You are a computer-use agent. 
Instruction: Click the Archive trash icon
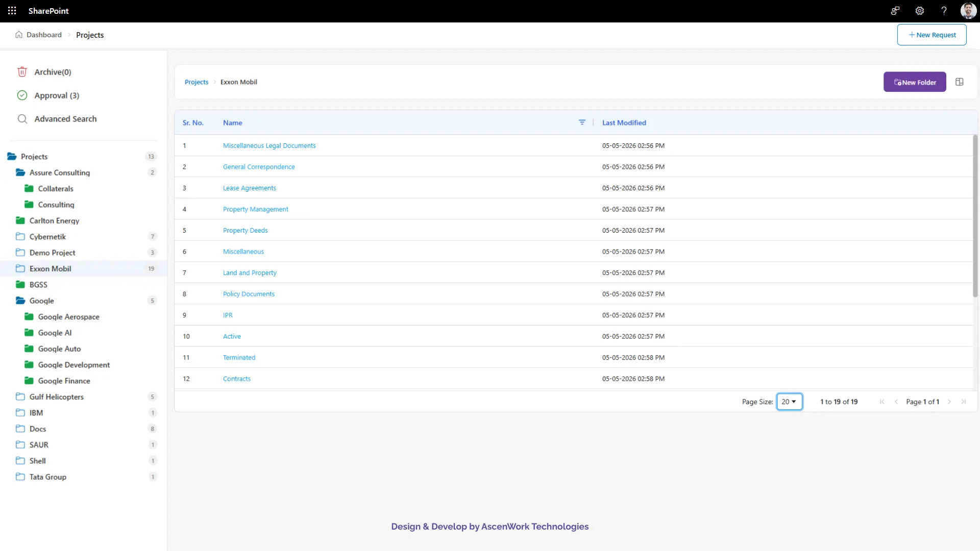(22, 72)
